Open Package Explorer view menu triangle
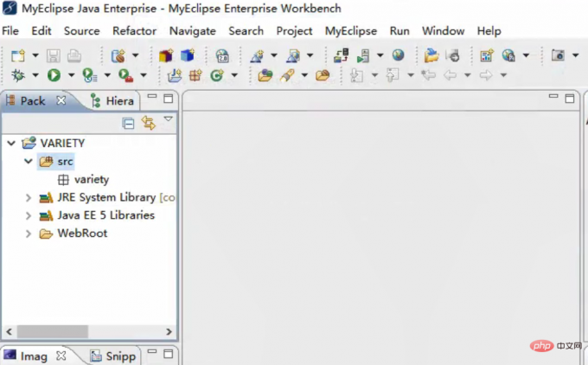 click(168, 118)
